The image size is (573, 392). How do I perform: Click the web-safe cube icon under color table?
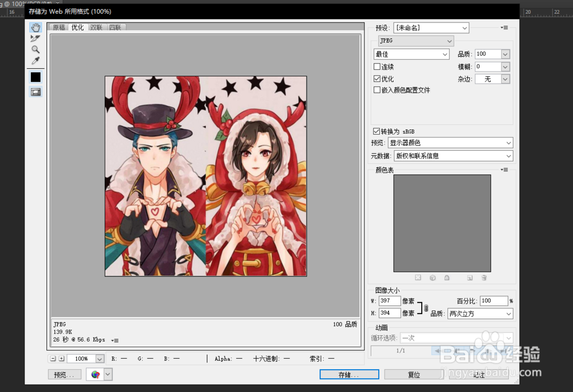[x=433, y=277]
